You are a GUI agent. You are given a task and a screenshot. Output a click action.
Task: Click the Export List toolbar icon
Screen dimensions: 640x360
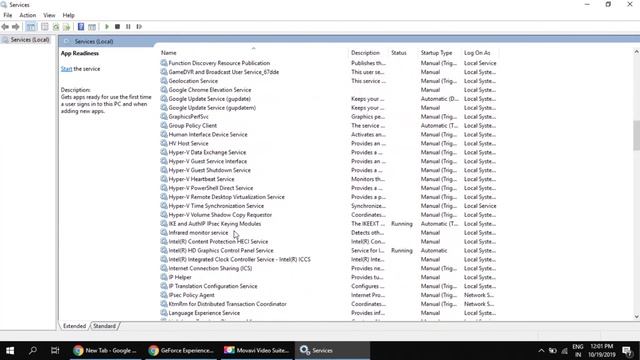(67, 27)
